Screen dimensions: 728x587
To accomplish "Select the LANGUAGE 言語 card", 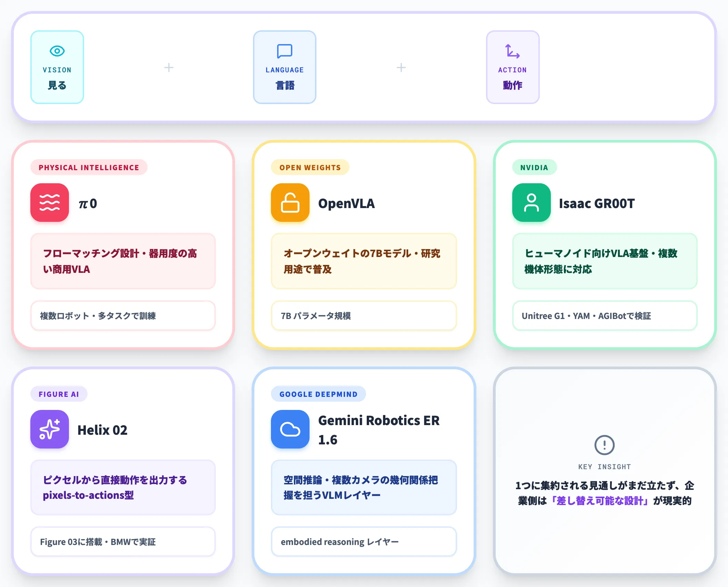I will (285, 67).
